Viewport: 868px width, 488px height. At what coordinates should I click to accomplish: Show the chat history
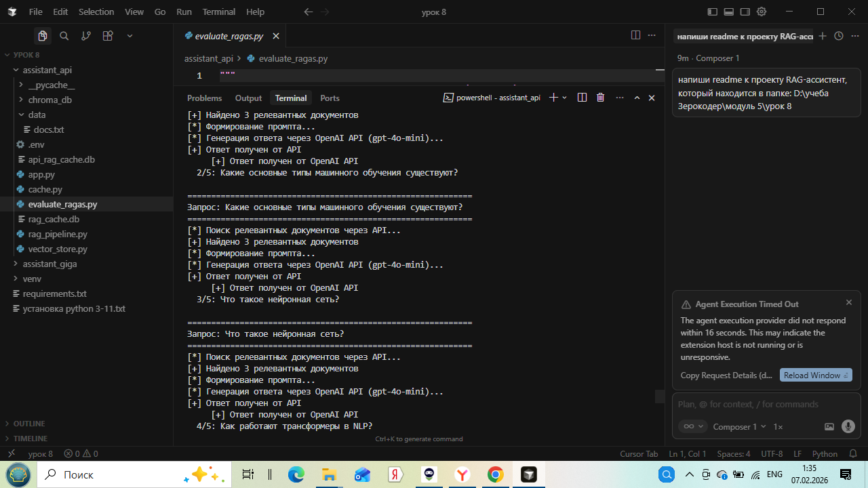pos(839,36)
